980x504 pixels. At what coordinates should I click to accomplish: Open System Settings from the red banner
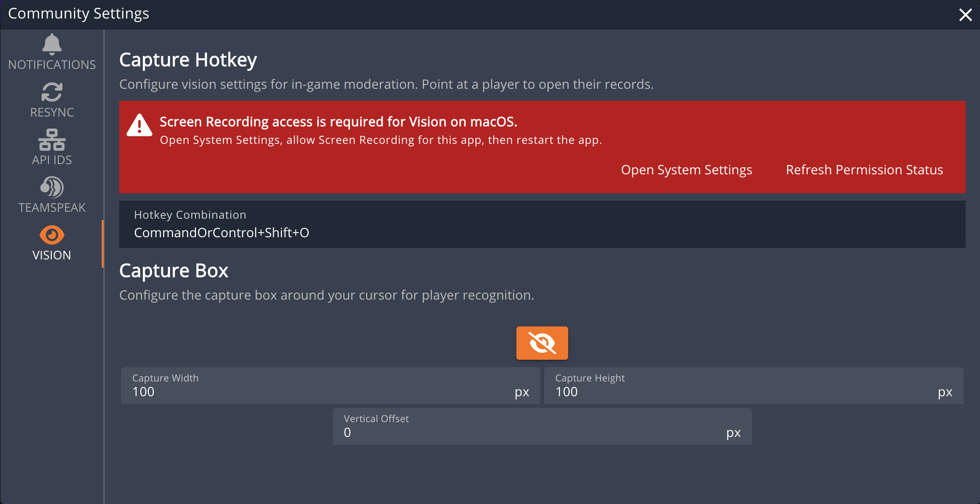[x=686, y=170]
